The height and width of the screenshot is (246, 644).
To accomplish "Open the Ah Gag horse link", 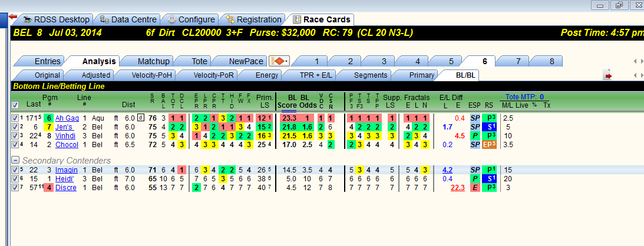I will coord(67,118).
